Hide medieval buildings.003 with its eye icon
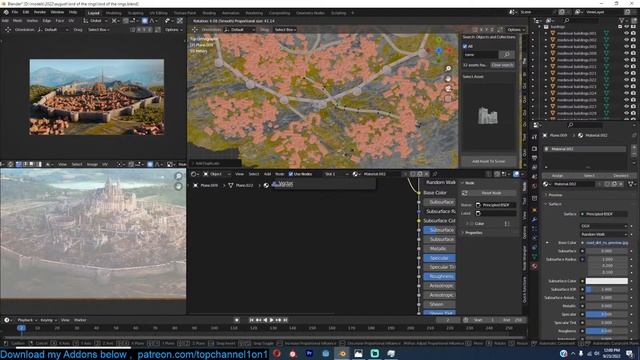Image resolution: width=640 pixels, height=360 pixels. click(627, 47)
